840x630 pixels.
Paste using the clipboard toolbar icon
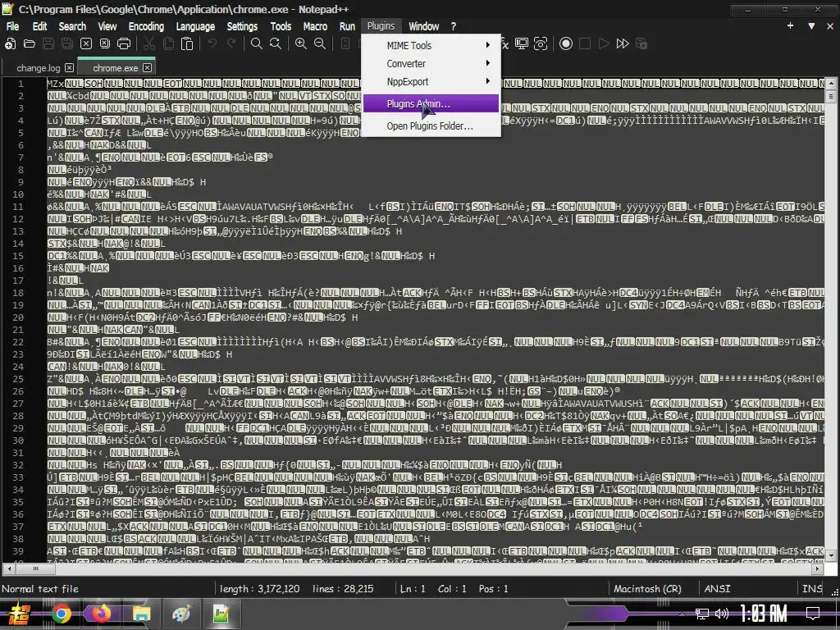187,44
